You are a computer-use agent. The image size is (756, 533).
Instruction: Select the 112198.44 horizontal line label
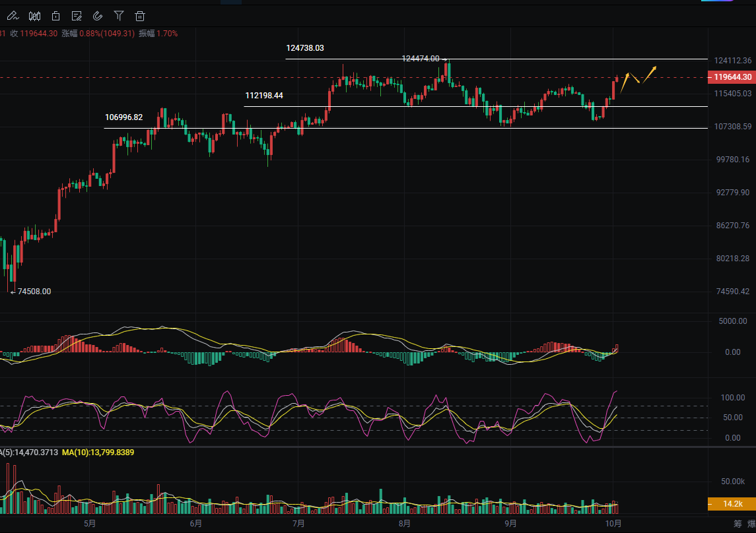[x=264, y=96]
